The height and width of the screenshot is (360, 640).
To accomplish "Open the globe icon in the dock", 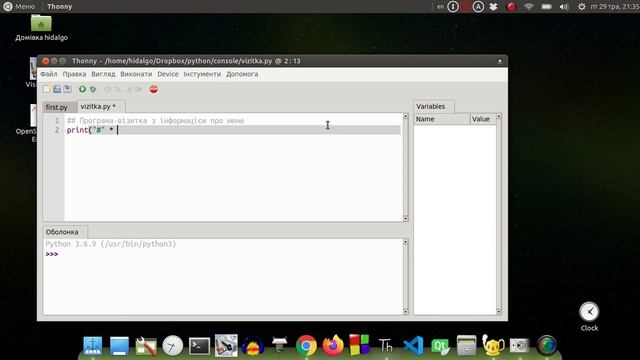I will (x=547, y=346).
